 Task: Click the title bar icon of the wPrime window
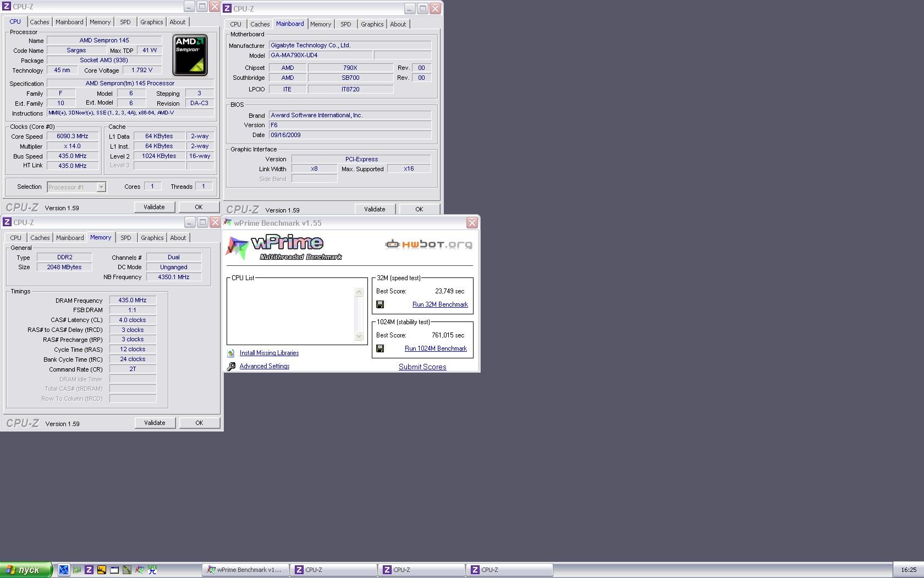coord(228,222)
